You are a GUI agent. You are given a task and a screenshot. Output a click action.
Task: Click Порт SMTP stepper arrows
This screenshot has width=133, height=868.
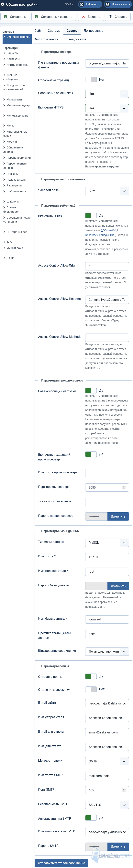click(x=124, y=790)
